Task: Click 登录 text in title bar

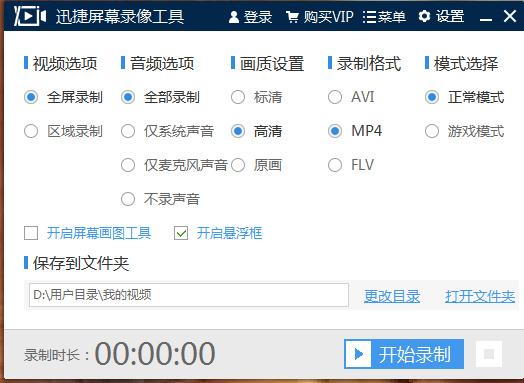Action: pos(258,17)
